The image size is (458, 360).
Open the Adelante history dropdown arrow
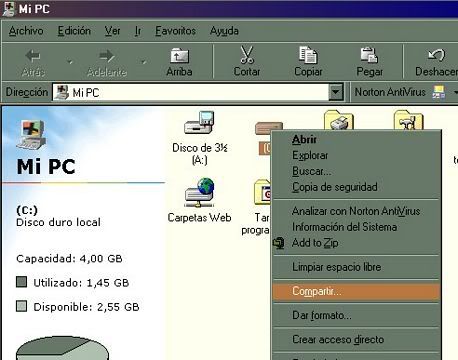[x=144, y=62]
